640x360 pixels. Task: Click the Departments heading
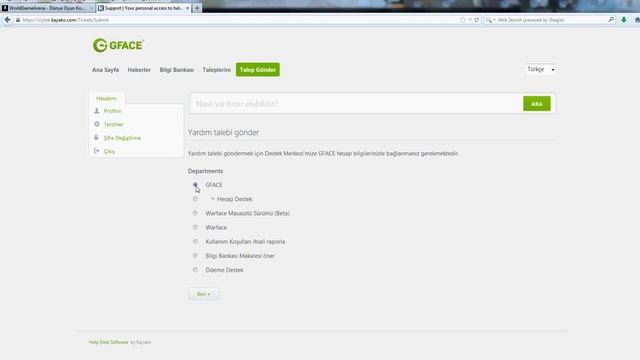coord(205,171)
